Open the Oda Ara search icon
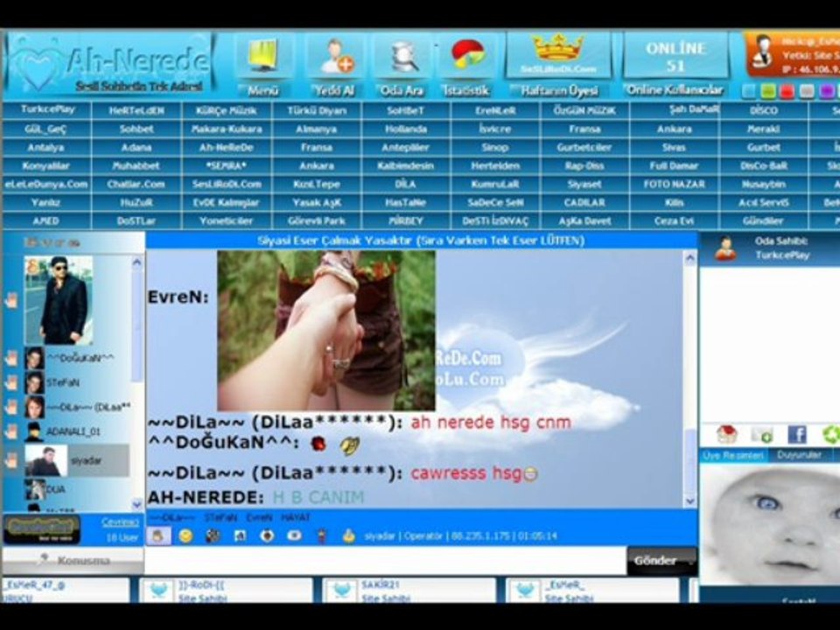Image resolution: width=840 pixels, height=630 pixels. click(403, 56)
